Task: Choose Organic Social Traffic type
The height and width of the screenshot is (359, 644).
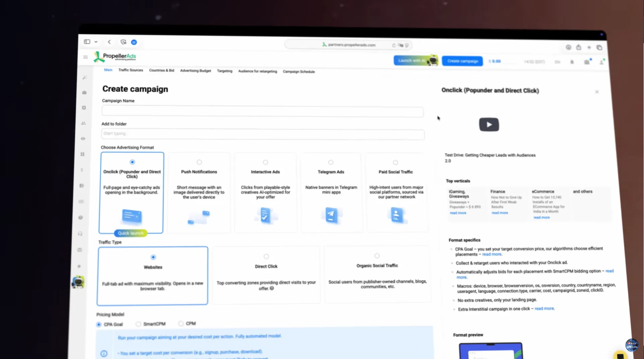Action: (x=377, y=274)
